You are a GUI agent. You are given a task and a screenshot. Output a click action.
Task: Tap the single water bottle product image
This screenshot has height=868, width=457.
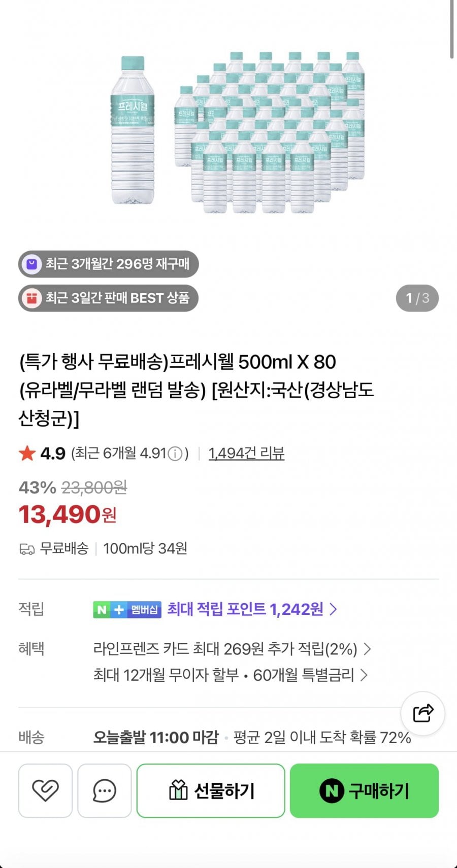(x=133, y=130)
